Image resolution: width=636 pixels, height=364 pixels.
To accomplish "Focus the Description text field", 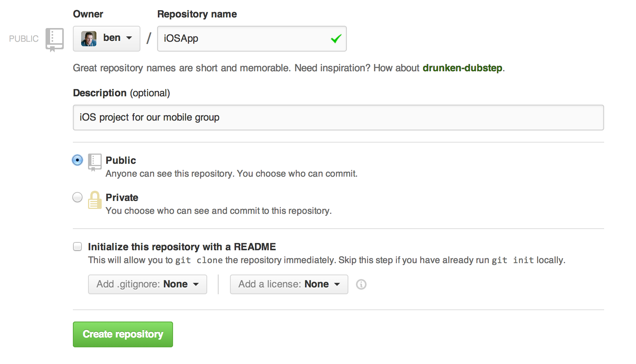I will pos(338,118).
